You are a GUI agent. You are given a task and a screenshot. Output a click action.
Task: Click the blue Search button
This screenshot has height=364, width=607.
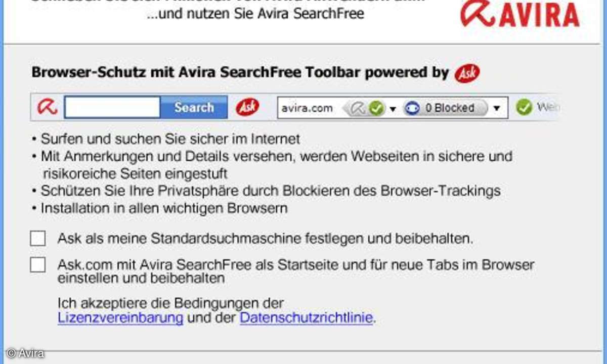pos(194,107)
